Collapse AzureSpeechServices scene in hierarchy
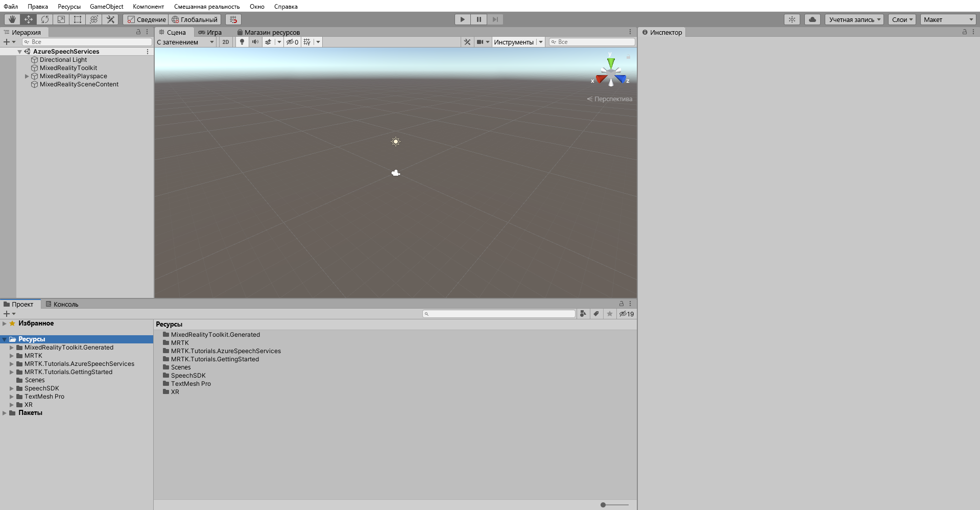This screenshot has height=510, width=980. click(20, 52)
